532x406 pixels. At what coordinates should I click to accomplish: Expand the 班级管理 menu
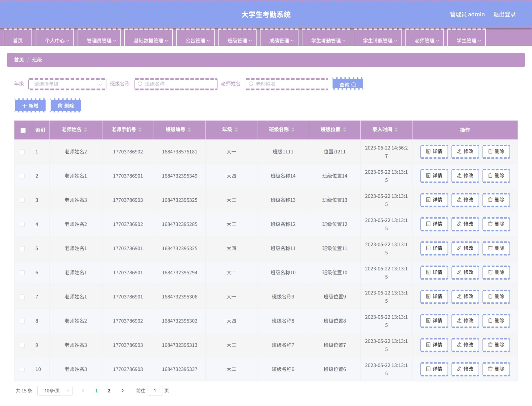click(x=237, y=38)
